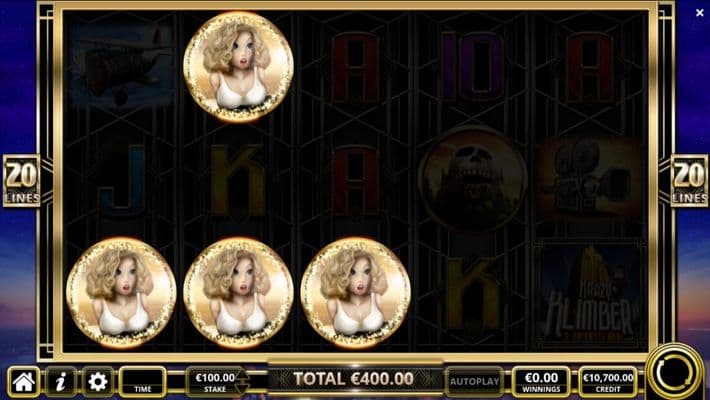This screenshot has width=710, height=400.
Task: Go to the home lobby icon
Action: pyautogui.click(x=24, y=382)
